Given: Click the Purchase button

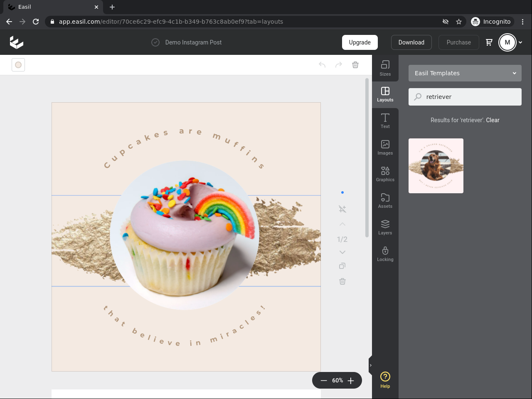Looking at the screenshot, I should pos(459,42).
